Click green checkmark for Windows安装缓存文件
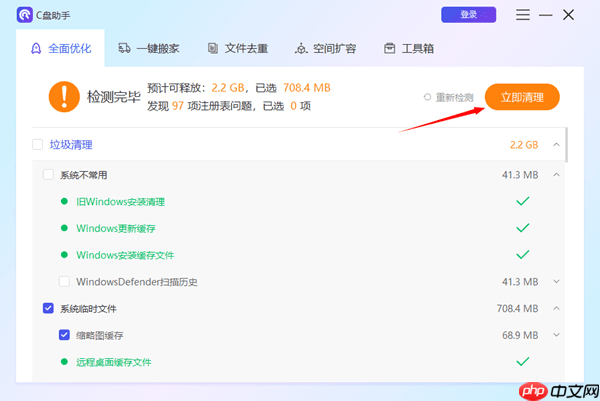This screenshot has width=600, height=401. coord(523,254)
